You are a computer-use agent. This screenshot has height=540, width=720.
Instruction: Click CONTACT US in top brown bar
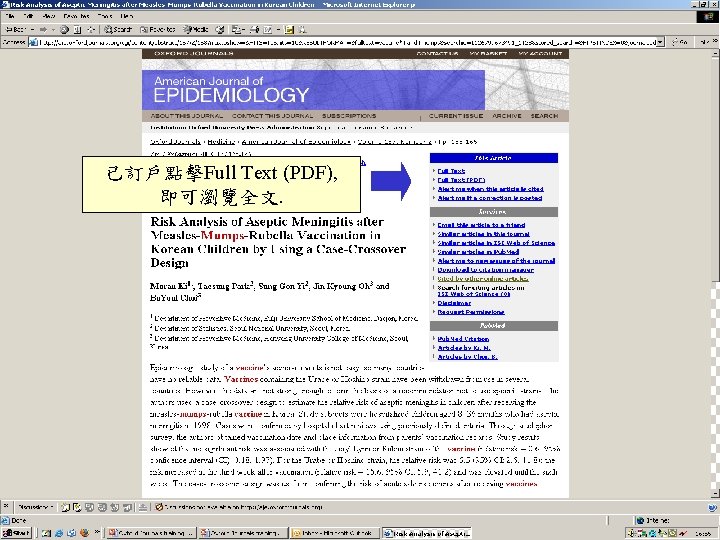tap(437, 54)
